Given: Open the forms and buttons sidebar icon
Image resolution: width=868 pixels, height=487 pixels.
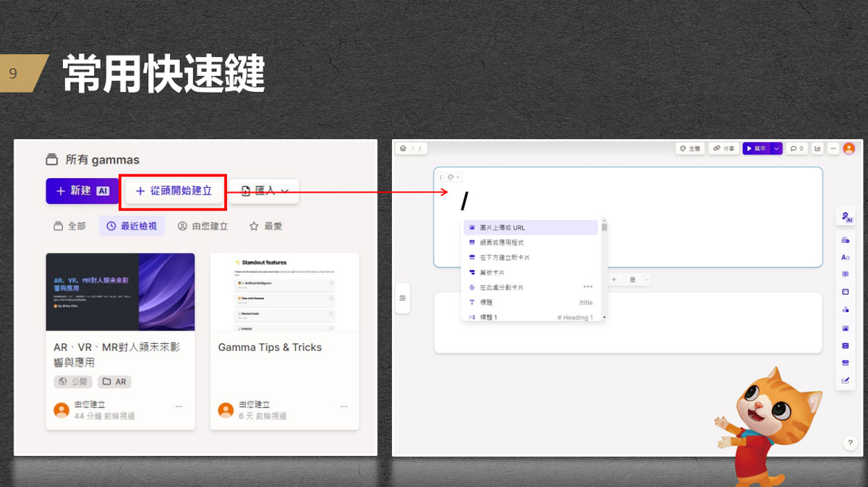Looking at the screenshot, I should click(845, 381).
